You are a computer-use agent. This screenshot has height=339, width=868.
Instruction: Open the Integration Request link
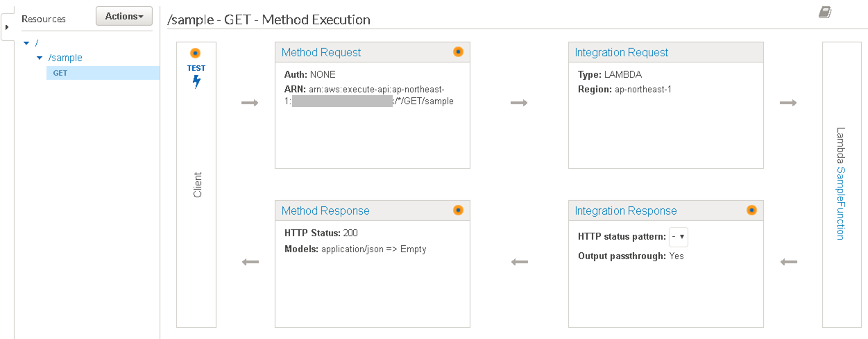click(x=622, y=52)
